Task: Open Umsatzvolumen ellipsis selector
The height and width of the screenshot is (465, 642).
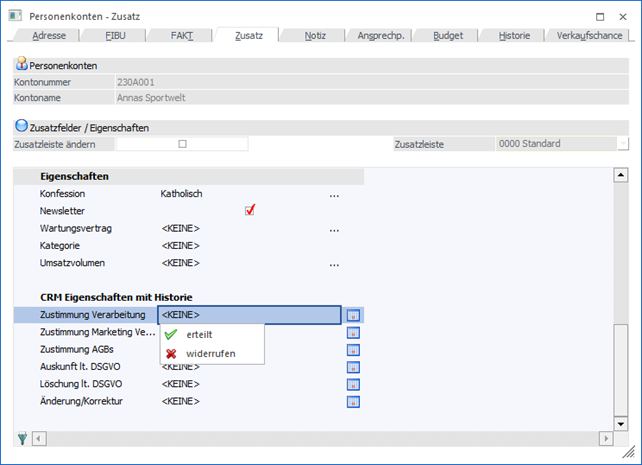Action: coord(335,264)
